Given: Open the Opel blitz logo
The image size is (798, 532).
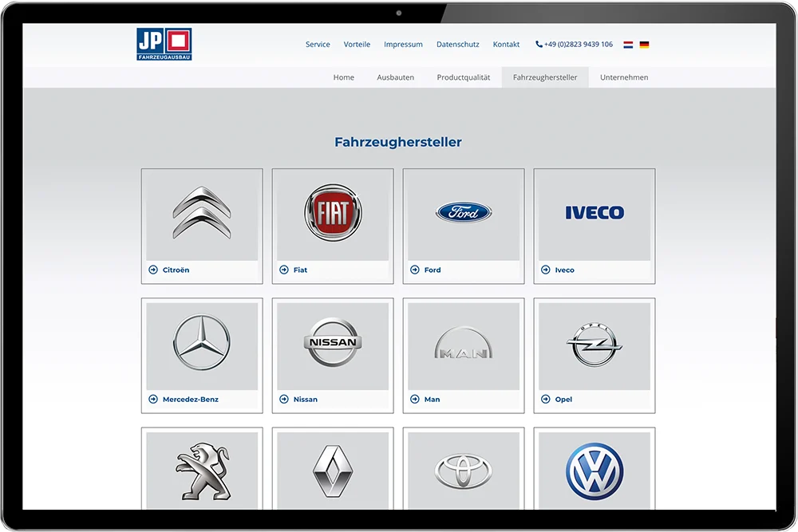Looking at the screenshot, I should (x=594, y=343).
